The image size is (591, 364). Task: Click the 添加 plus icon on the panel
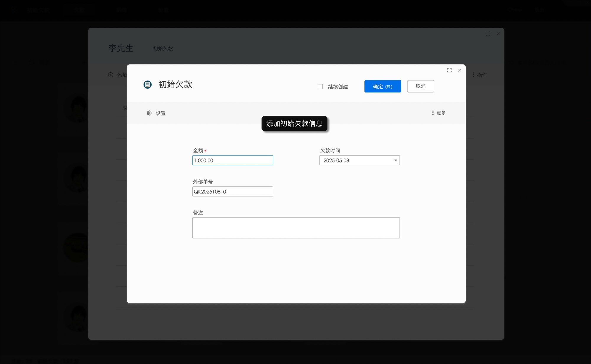(110, 75)
